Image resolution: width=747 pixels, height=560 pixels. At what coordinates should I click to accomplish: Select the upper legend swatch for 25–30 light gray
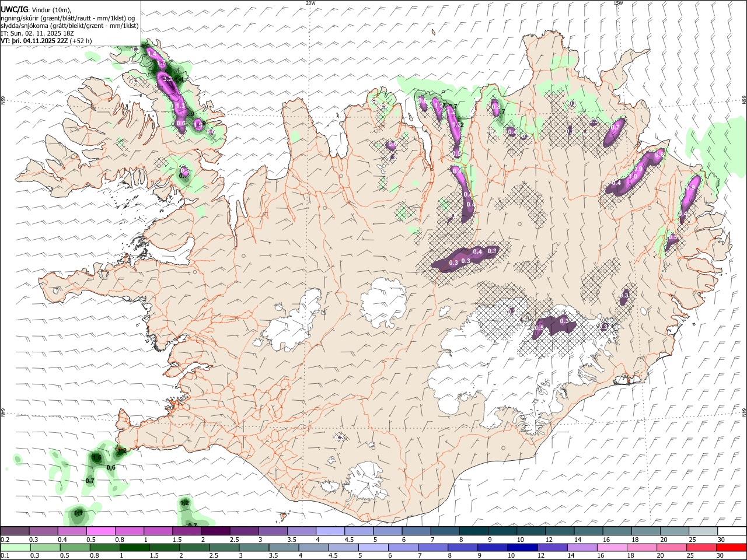[704, 531]
